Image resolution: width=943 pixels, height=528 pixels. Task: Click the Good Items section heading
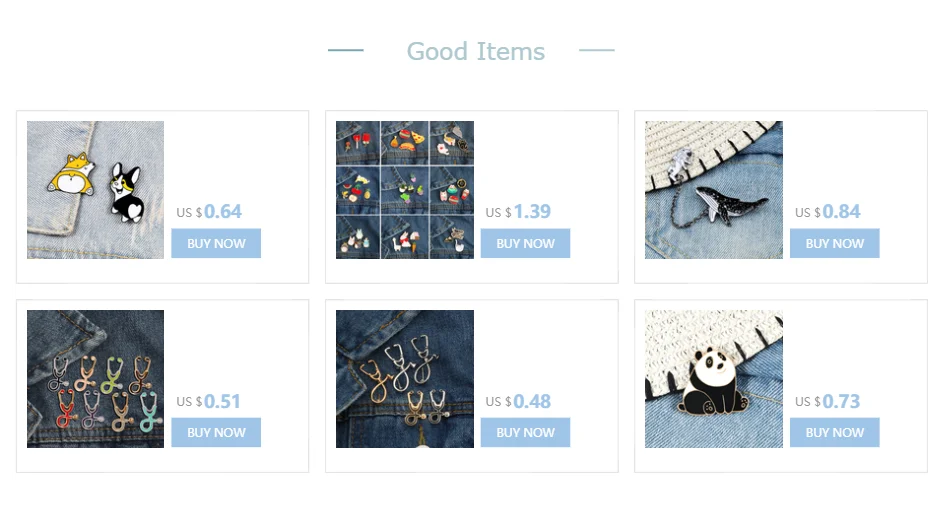[476, 51]
